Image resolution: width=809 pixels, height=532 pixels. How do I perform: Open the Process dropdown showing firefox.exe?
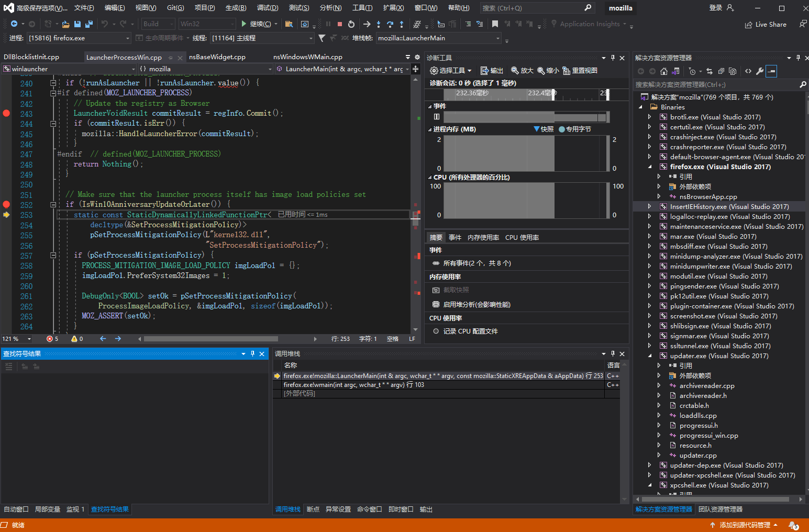click(79, 38)
